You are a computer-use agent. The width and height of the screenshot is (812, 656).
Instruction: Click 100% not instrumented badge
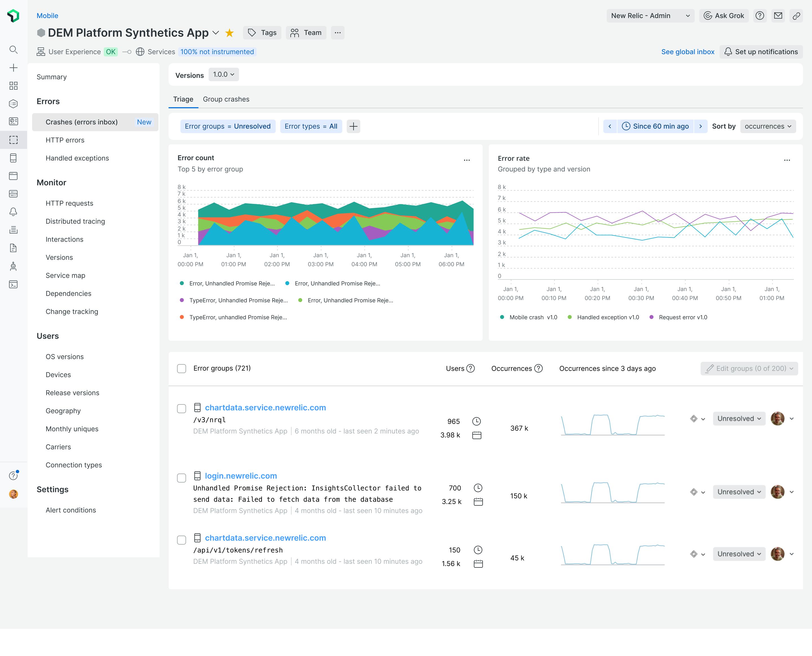[217, 52]
